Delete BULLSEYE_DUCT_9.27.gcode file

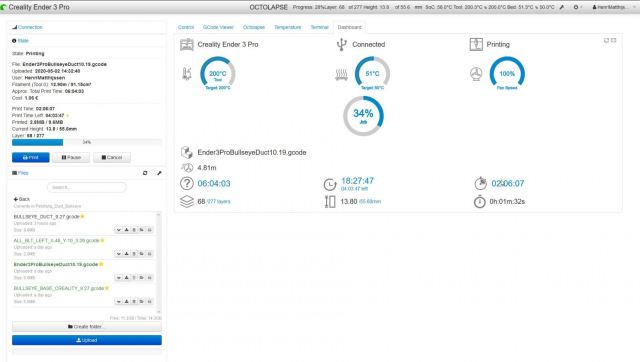(134, 230)
